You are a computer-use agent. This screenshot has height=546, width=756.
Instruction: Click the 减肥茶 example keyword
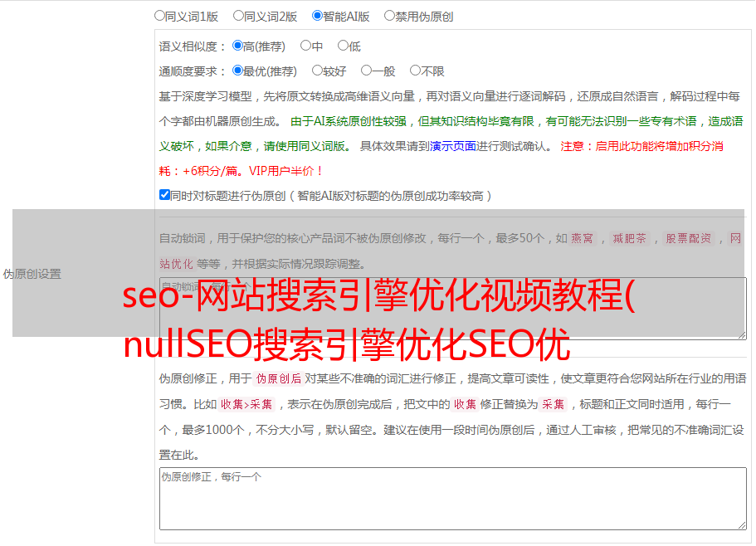[630, 238]
